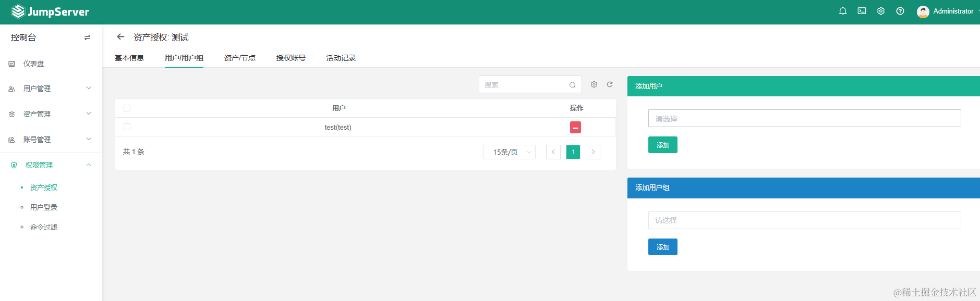This screenshot has height=301, width=980.
Task: Go to previous page arrow
Action: 553,152
